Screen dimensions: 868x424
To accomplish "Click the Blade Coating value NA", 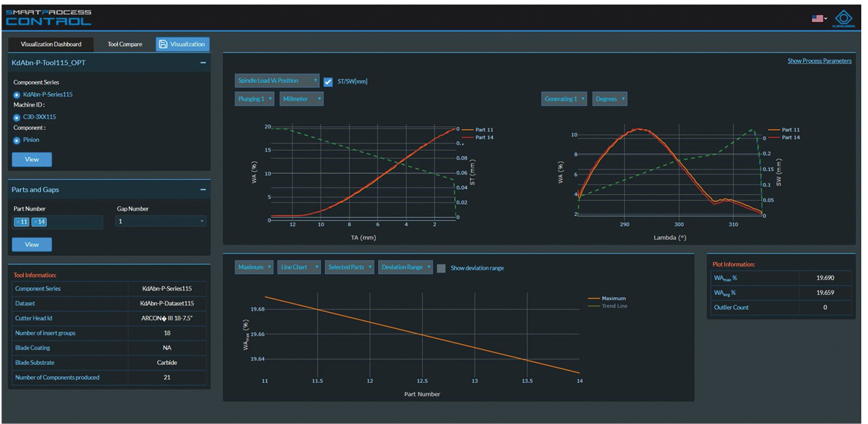I will coord(167,348).
